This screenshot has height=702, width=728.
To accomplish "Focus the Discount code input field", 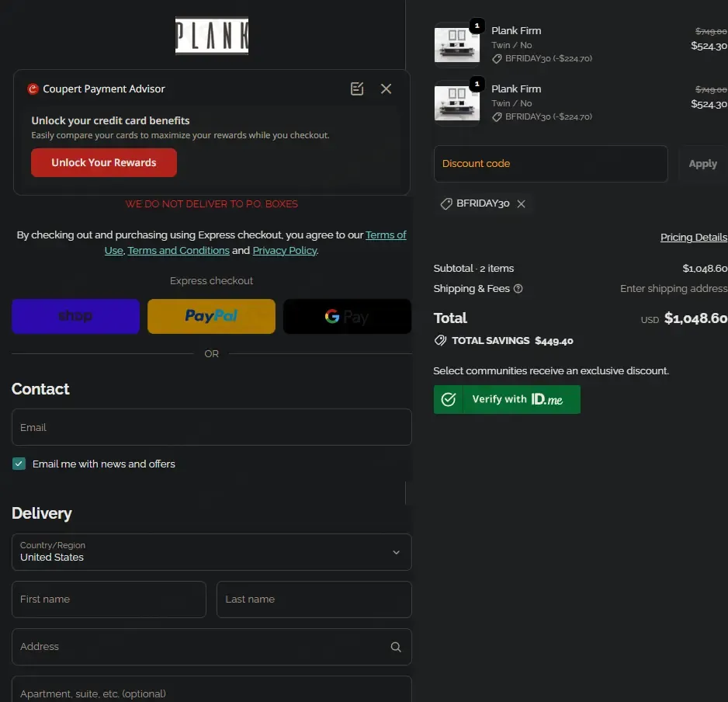I will point(550,164).
